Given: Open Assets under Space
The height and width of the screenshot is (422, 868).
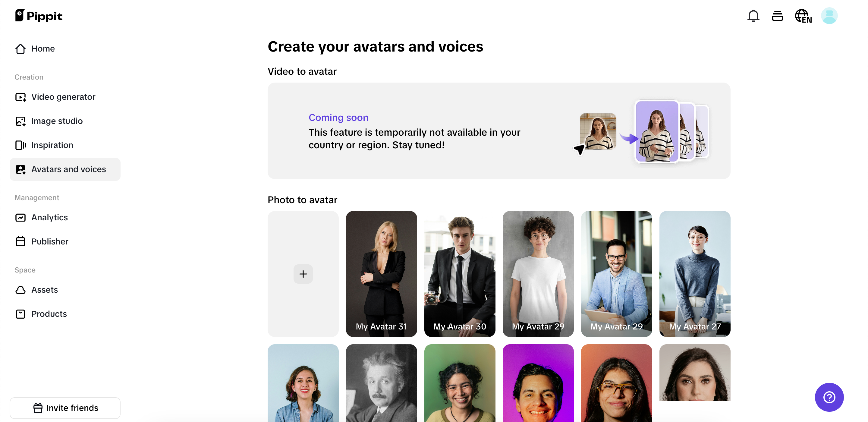Looking at the screenshot, I should [65, 290].
